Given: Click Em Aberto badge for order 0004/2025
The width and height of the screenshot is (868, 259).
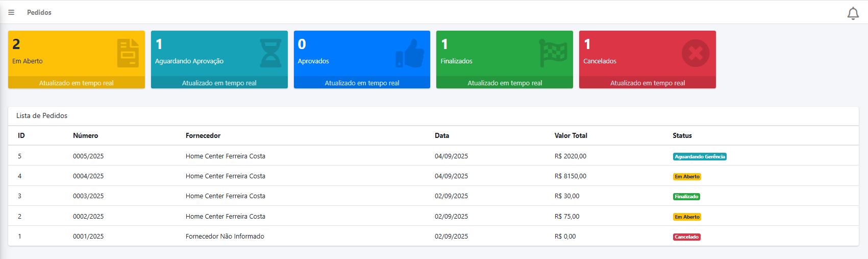Looking at the screenshot, I should [687, 177].
